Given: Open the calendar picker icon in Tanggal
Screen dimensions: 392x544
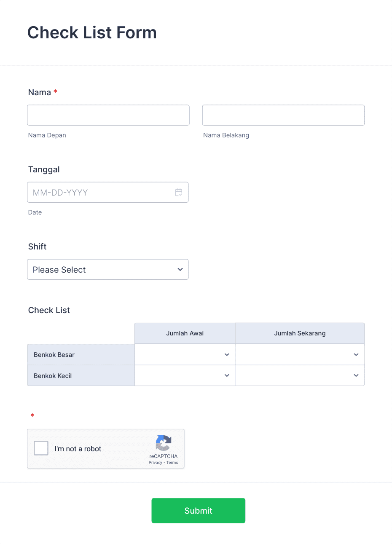Looking at the screenshot, I should pos(179,193).
